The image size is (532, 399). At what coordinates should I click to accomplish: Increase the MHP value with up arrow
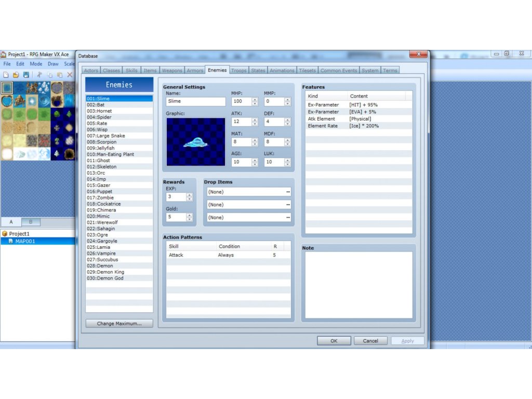coord(255,99)
